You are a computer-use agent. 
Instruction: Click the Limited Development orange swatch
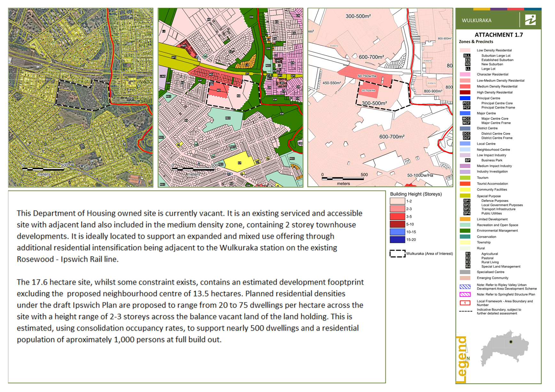click(x=465, y=219)
